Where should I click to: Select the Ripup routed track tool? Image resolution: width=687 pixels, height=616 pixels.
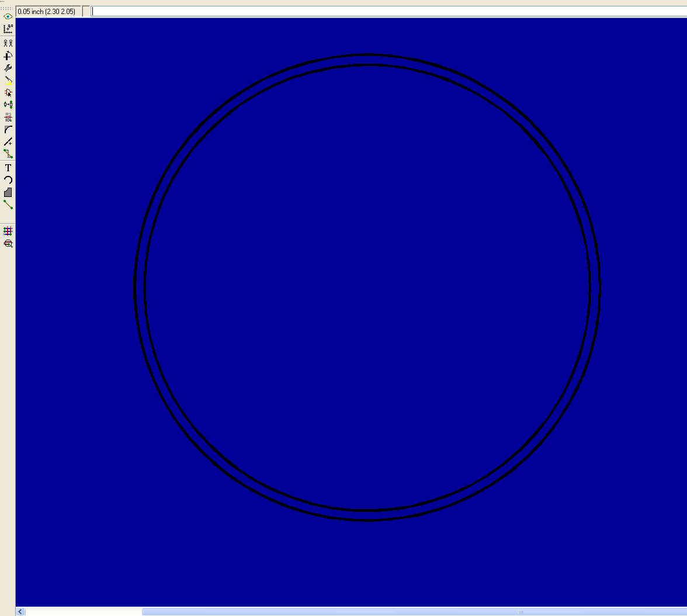point(8,154)
